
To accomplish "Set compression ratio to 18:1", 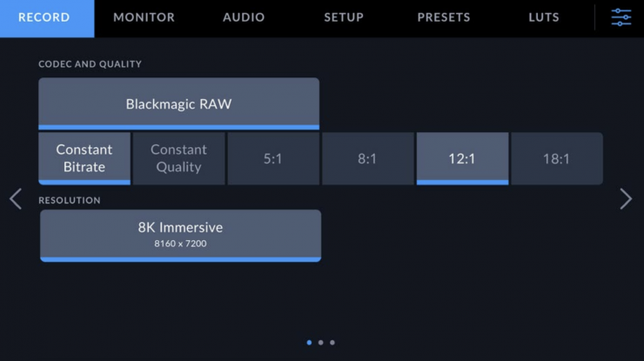I will pos(556,158).
